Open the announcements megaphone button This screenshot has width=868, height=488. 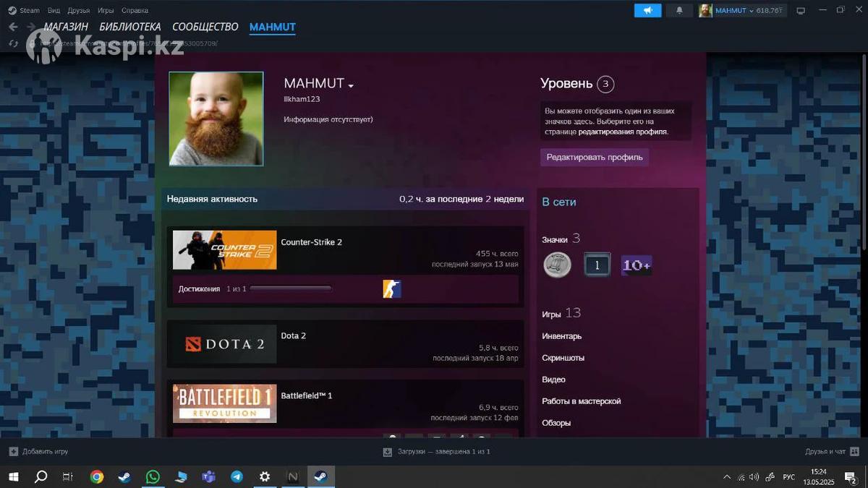click(x=647, y=10)
